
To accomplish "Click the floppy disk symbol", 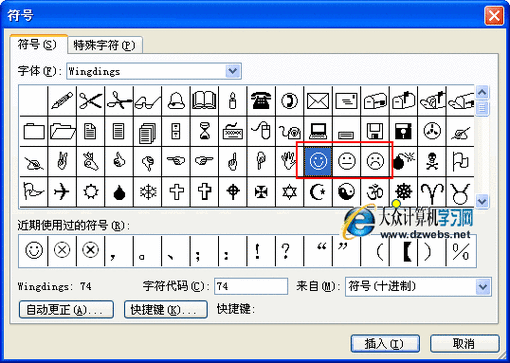I will [x=375, y=131].
